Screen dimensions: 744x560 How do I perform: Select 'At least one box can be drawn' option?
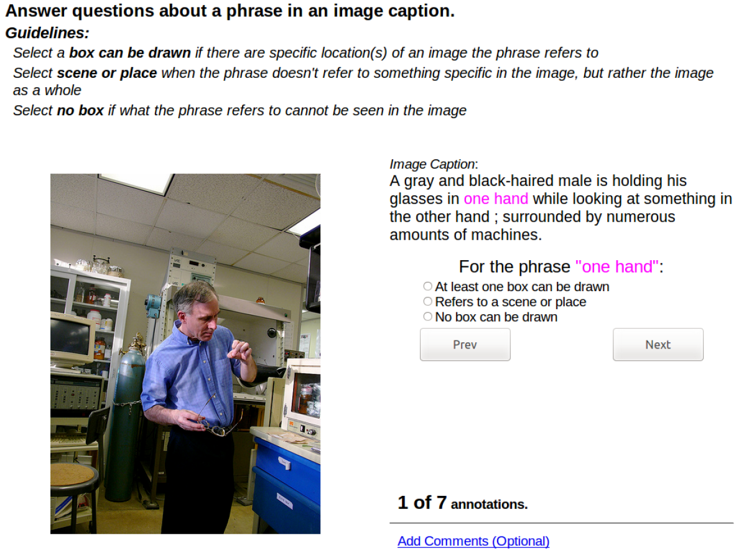point(427,286)
